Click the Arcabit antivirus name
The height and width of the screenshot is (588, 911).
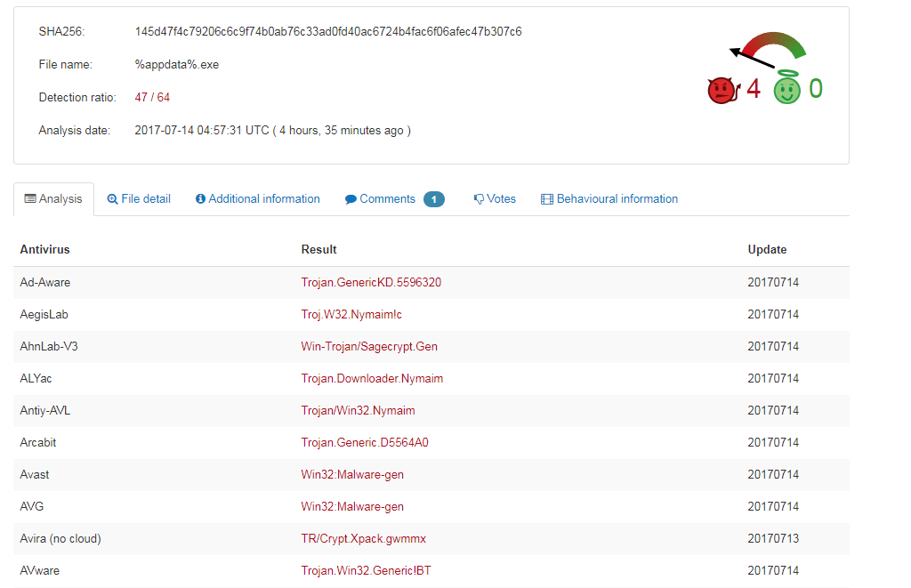(x=37, y=442)
